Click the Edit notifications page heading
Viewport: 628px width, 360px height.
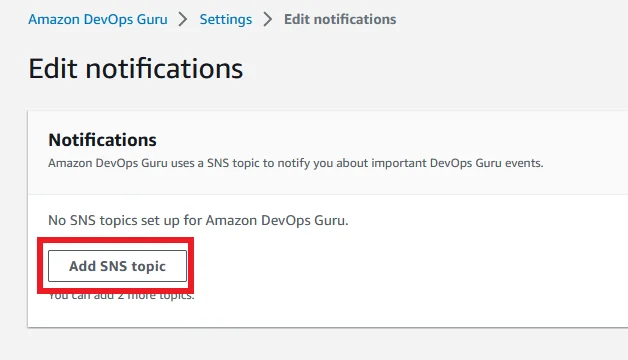pyautogui.click(x=136, y=68)
